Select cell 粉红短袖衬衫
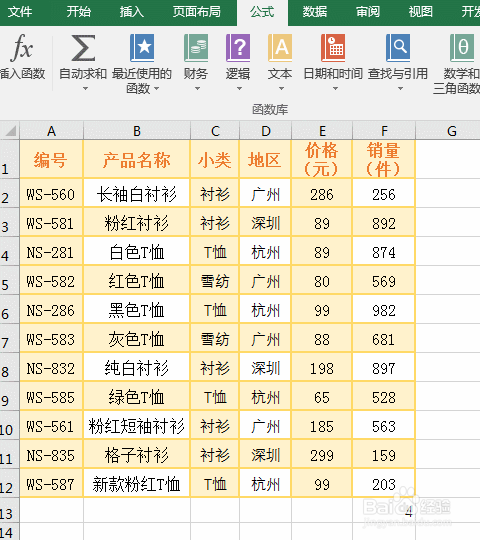The height and width of the screenshot is (540, 480). pos(137,425)
